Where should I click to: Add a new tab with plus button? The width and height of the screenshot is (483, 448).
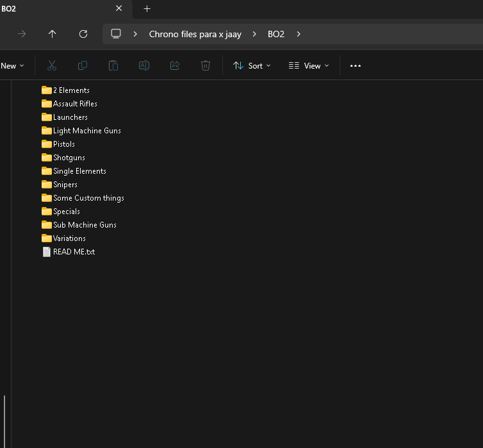[x=147, y=8]
